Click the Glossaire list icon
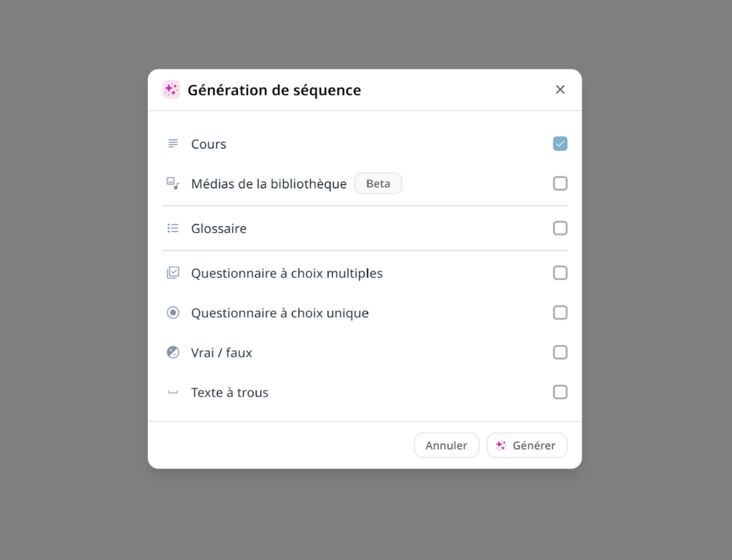The image size is (732, 560). [x=173, y=229]
